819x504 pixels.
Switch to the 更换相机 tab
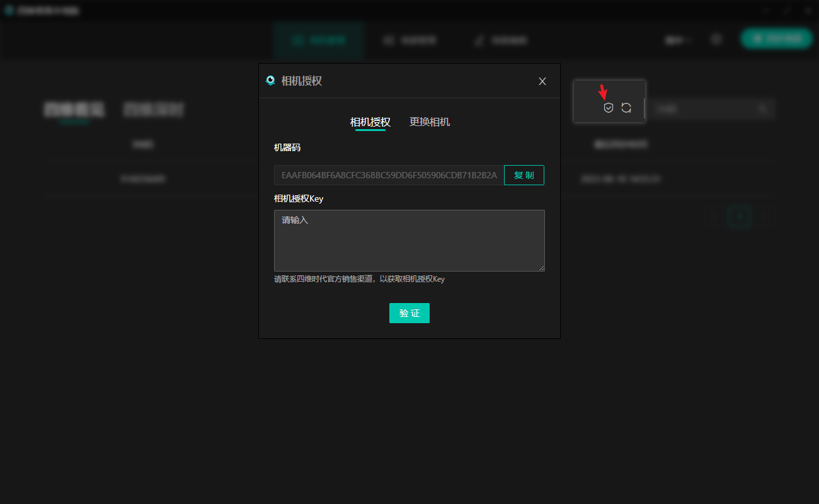click(x=430, y=122)
